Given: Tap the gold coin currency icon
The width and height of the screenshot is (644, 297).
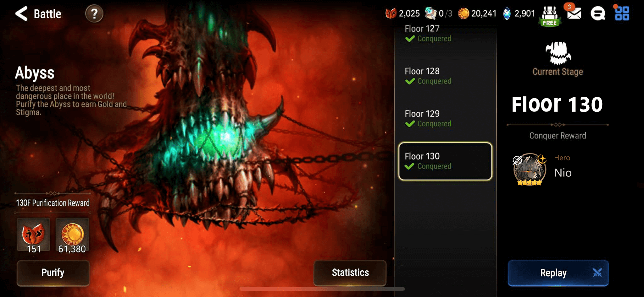Looking at the screenshot, I should click(x=464, y=13).
